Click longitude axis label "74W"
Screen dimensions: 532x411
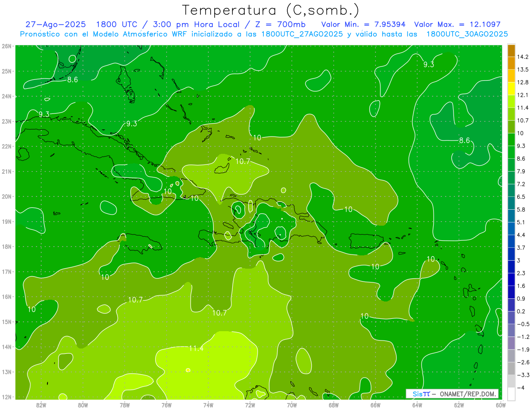(208, 405)
